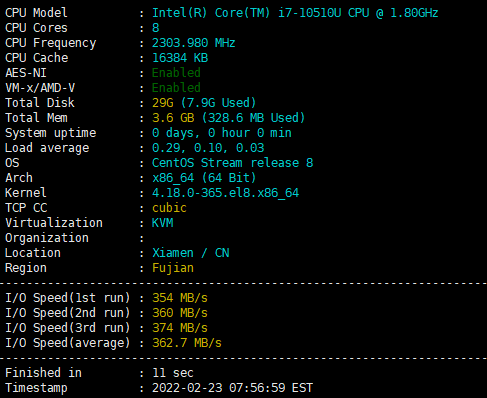487x398 pixels.
Task: Select the 'Location' label
Action: [33, 253]
